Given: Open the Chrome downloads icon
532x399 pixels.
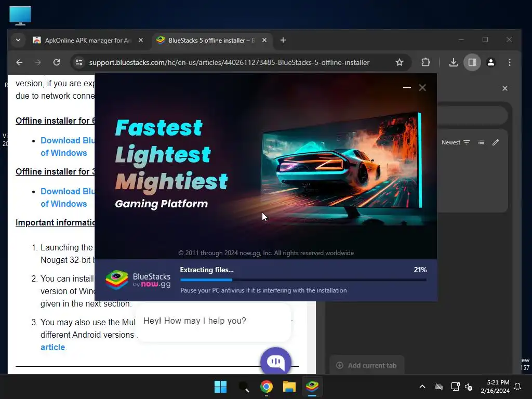Looking at the screenshot, I should (453, 62).
